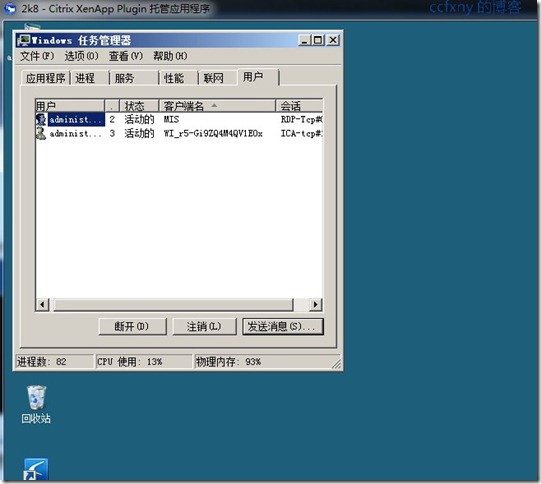Click the 注销(L) button
This screenshot has width=541, height=484.
point(204,326)
